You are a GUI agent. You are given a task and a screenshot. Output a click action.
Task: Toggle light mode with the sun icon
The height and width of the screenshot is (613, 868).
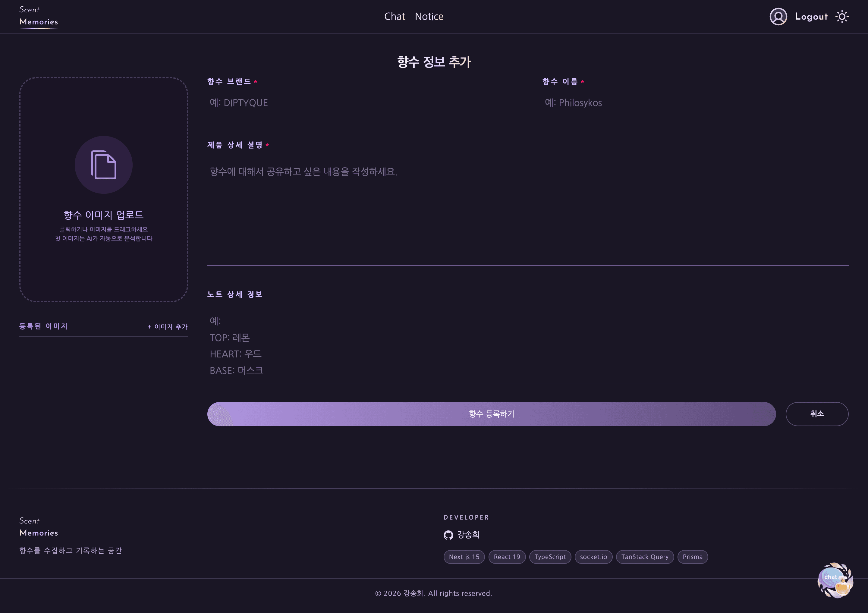click(x=842, y=17)
